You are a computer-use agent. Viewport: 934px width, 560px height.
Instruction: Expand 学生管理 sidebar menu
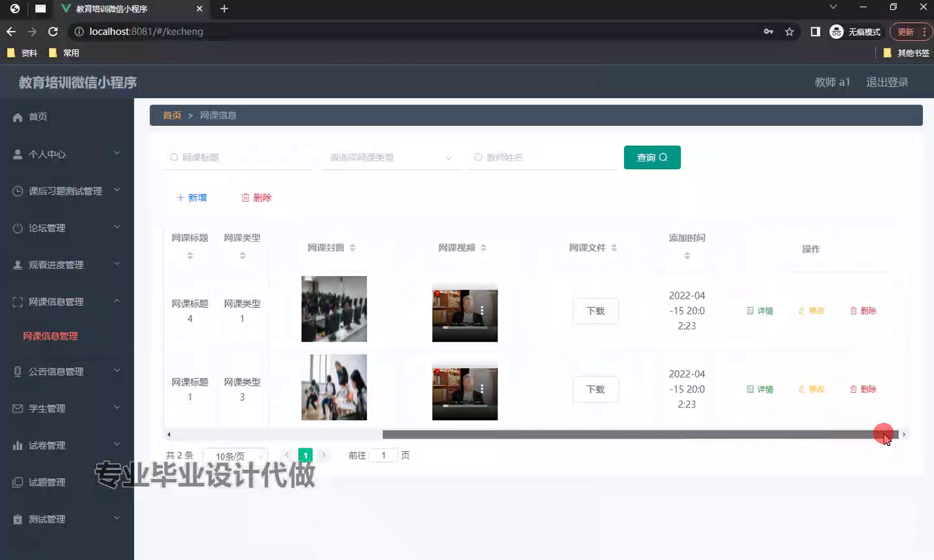pos(67,408)
